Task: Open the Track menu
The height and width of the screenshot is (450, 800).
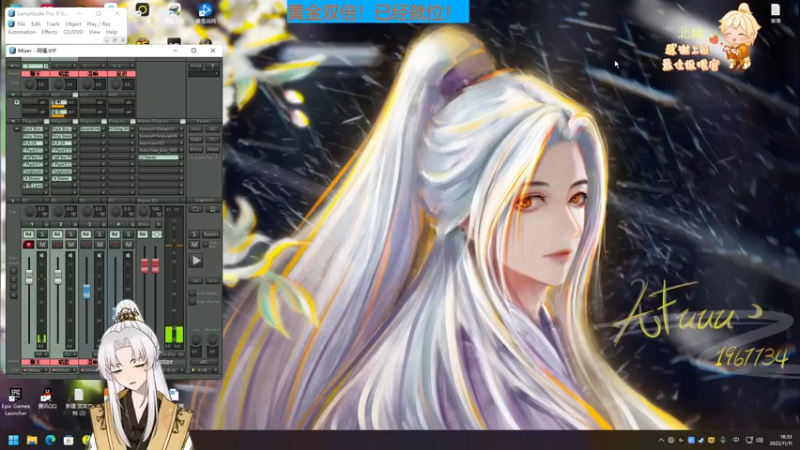Action: click(53, 24)
